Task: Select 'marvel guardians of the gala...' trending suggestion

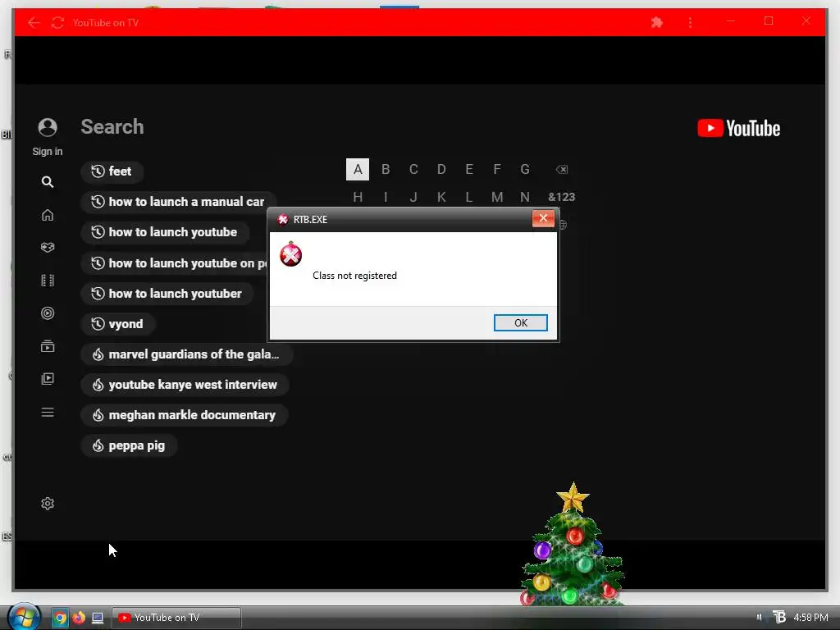Action: click(x=187, y=354)
